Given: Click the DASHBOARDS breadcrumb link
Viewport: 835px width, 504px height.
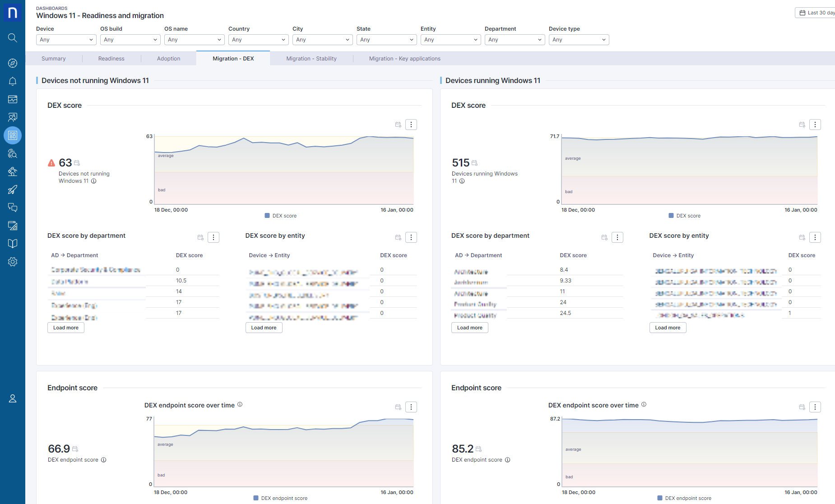Looking at the screenshot, I should click(x=52, y=8).
